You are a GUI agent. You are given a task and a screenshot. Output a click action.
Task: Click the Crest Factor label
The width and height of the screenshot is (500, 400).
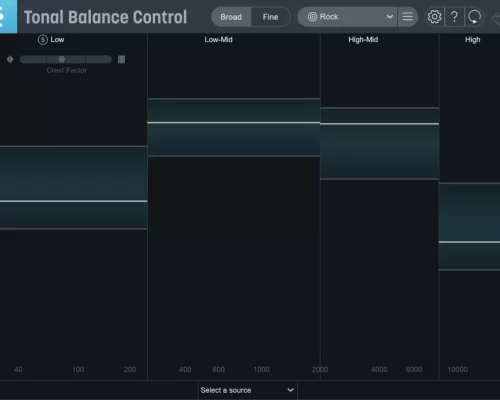[67, 70]
